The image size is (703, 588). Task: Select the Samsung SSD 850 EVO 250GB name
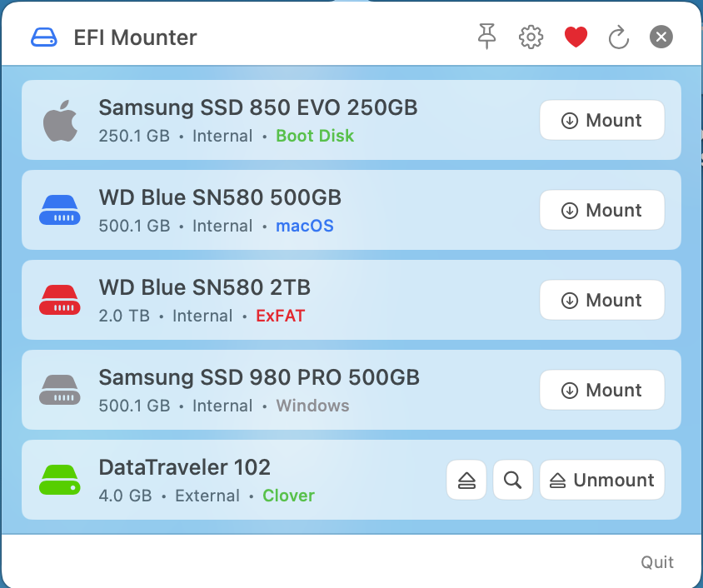pos(258,107)
